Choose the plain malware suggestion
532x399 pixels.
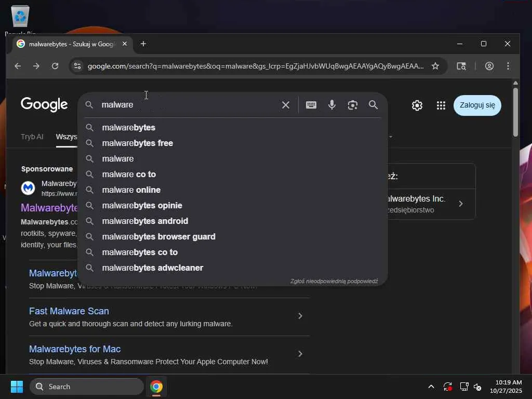(233, 159)
